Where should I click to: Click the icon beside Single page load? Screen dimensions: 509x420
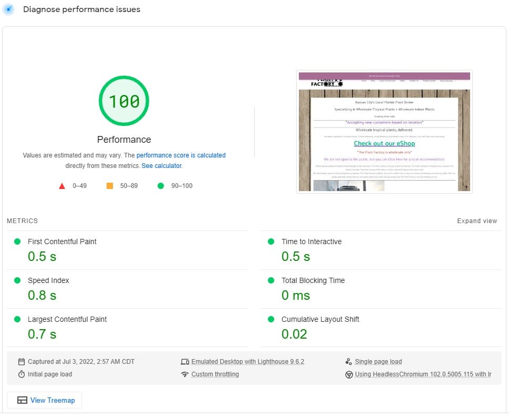click(x=349, y=362)
